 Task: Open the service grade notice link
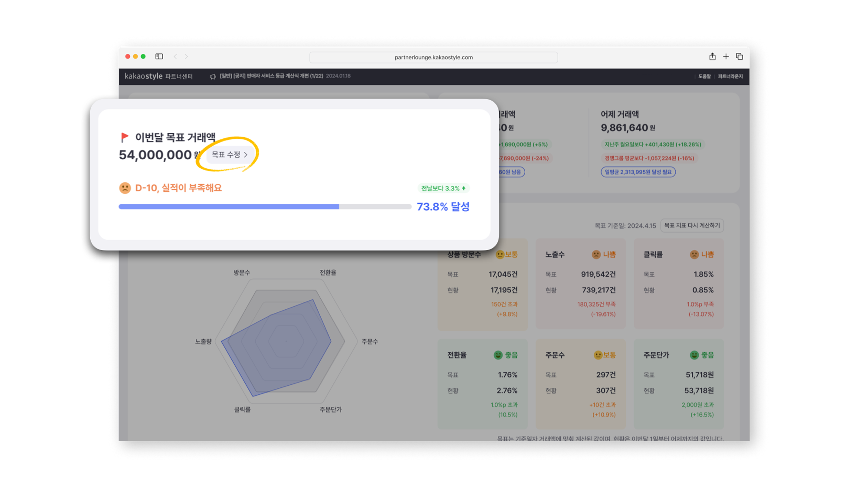[272, 76]
